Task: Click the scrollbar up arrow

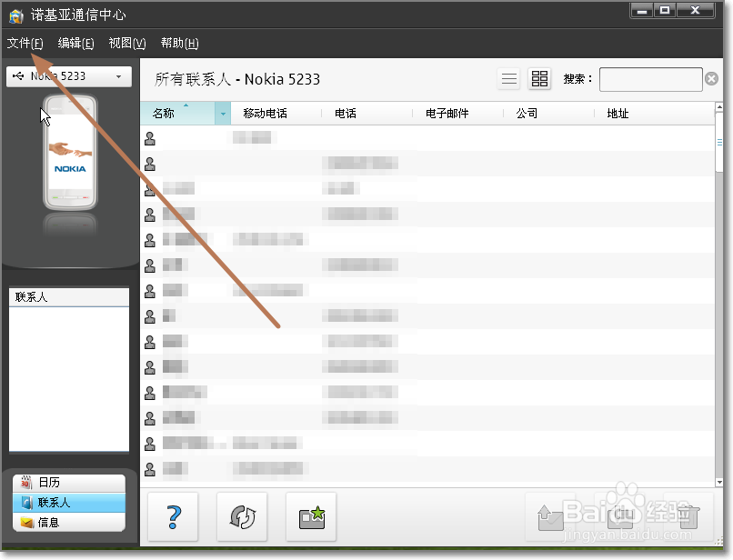Action: pos(719,107)
